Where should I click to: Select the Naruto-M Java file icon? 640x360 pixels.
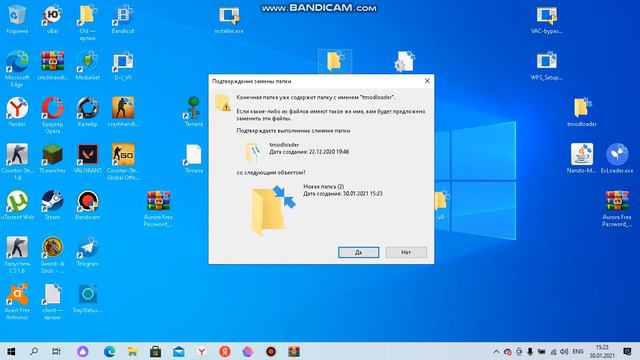[582, 158]
